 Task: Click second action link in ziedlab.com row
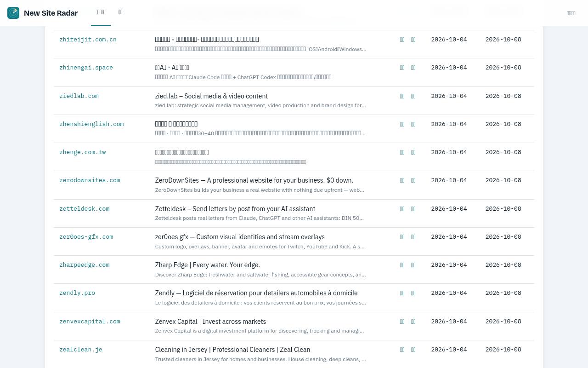coord(413,96)
